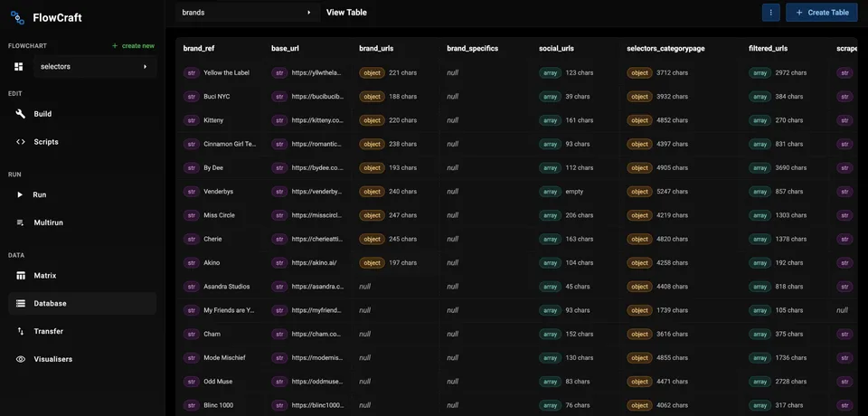Image resolution: width=868 pixels, height=416 pixels.
Task: Click the 240 chars brand_urls cell
Action: click(395, 192)
